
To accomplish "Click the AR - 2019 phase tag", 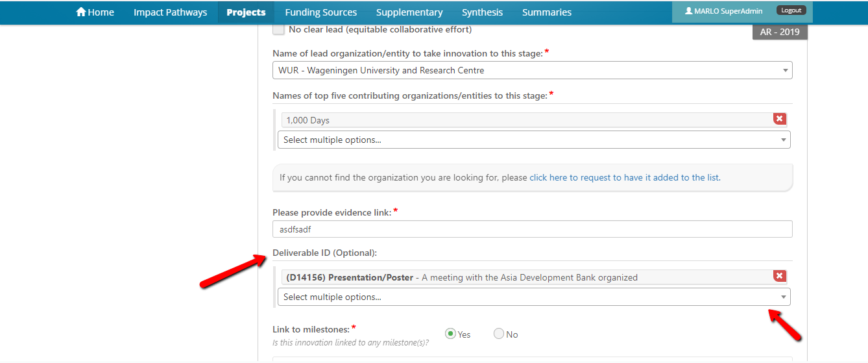I will click(x=780, y=32).
